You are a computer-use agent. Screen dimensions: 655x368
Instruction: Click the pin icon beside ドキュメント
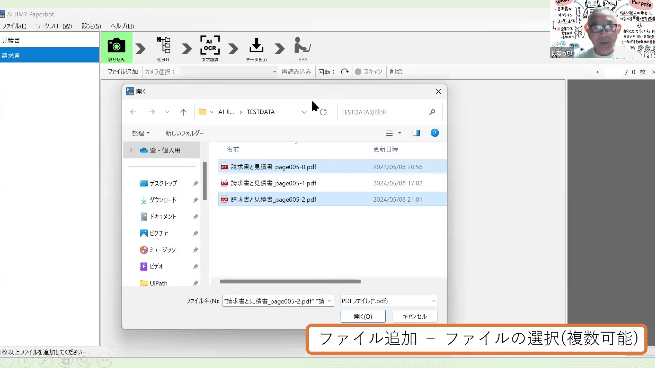coord(195,216)
